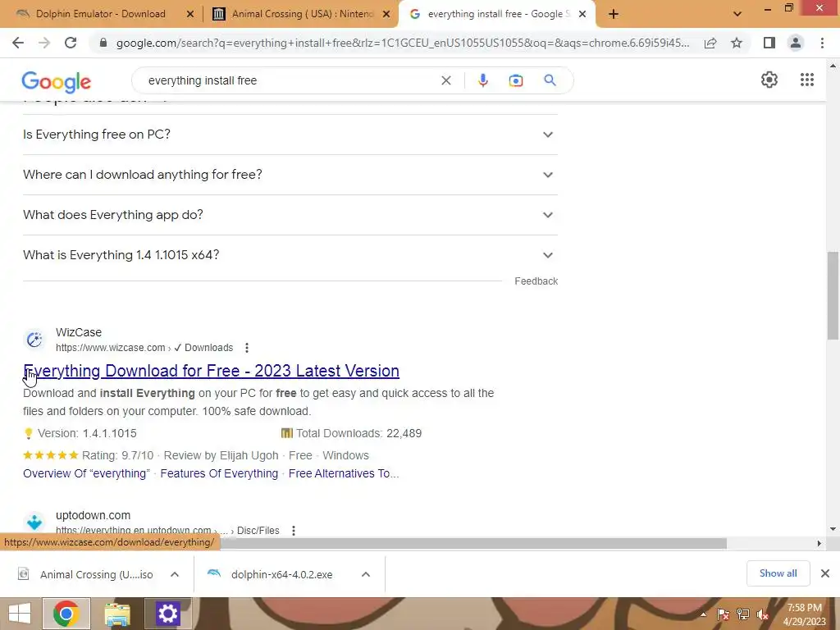
Task: Click the Feedback link
Action: click(536, 281)
